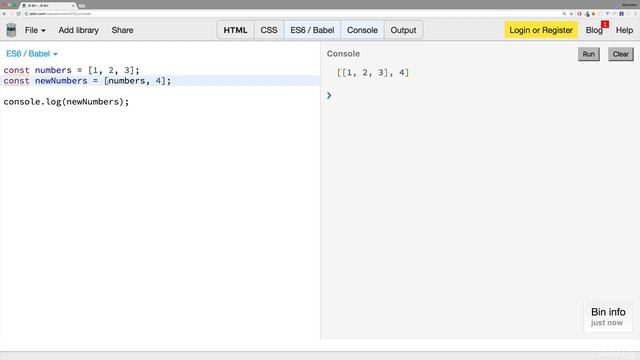640x360 pixels.
Task: Toggle the CSS panel
Action: tap(269, 30)
